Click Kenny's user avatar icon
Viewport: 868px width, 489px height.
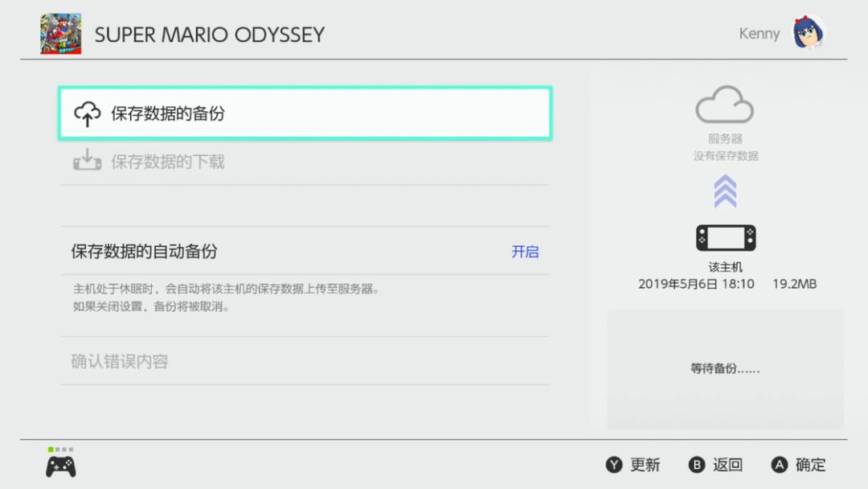[809, 33]
